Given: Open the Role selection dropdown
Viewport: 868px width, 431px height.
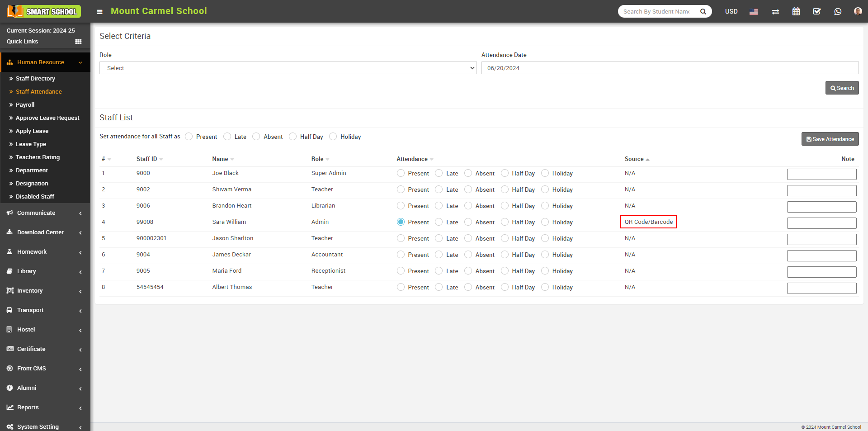Looking at the screenshot, I should 288,68.
